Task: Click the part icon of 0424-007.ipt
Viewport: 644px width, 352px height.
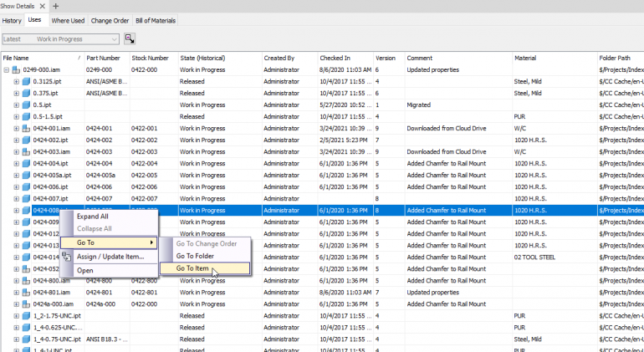Action: (26, 198)
